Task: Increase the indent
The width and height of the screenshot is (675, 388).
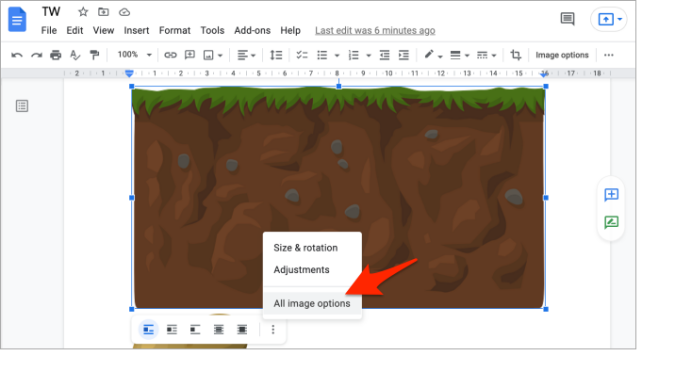Action: [403, 55]
